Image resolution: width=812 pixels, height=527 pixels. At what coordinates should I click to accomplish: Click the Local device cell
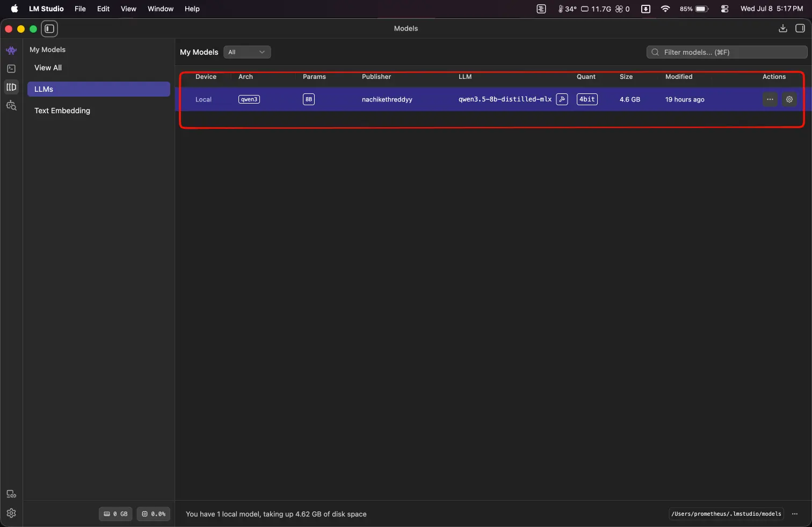click(204, 99)
